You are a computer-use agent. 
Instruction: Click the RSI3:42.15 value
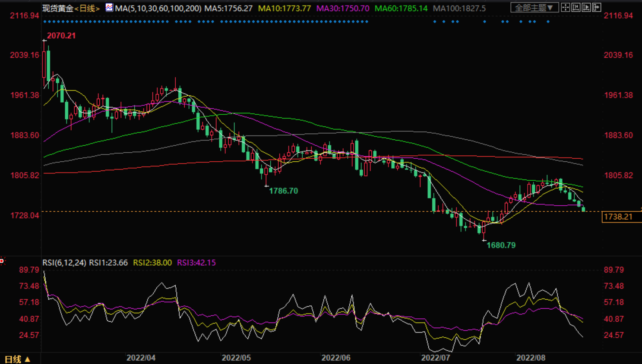[x=196, y=263]
